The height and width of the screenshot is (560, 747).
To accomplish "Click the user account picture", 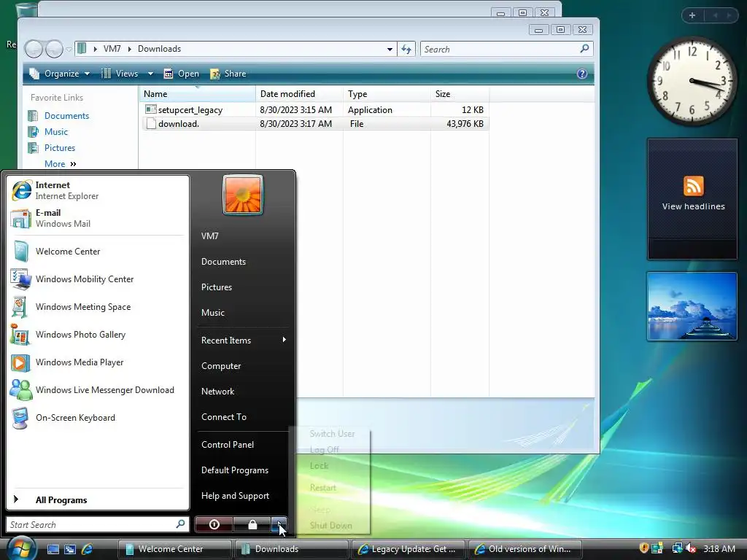I will coord(243,195).
